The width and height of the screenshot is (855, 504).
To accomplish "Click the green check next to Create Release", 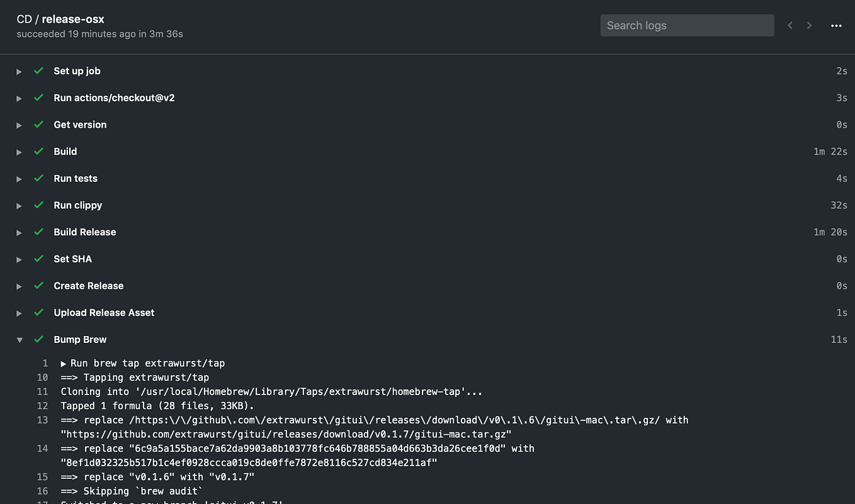I will [x=38, y=286].
